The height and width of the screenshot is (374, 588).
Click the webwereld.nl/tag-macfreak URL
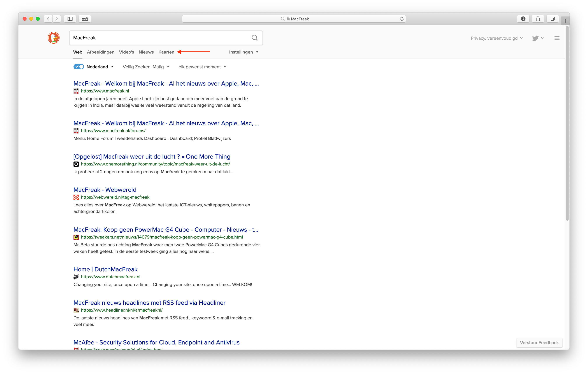pos(115,197)
